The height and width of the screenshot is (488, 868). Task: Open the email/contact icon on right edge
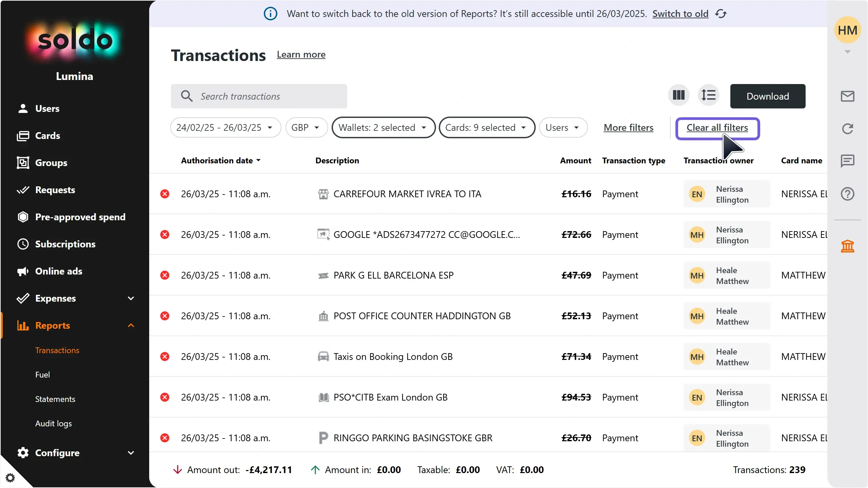pyautogui.click(x=847, y=96)
